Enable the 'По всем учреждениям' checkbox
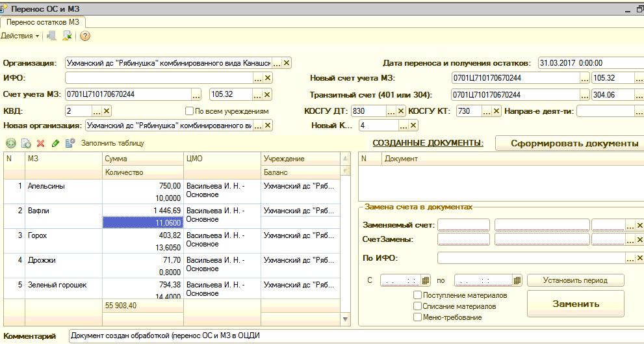644x344 pixels. [190, 111]
